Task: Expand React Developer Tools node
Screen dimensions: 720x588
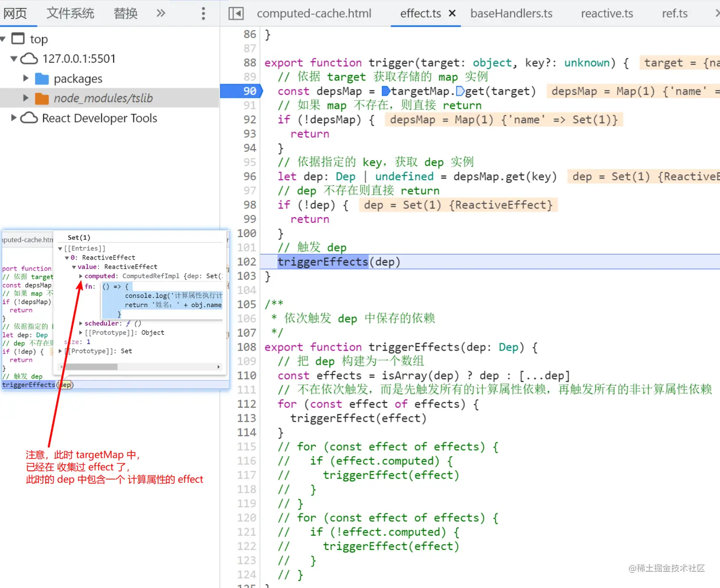Action: click(14, 118)
